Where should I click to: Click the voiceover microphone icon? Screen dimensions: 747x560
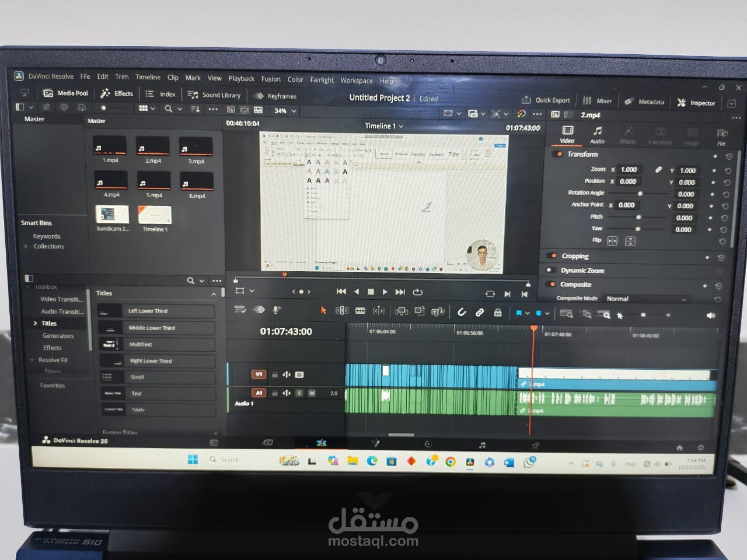pyautogui.click(x=277, y=310)
